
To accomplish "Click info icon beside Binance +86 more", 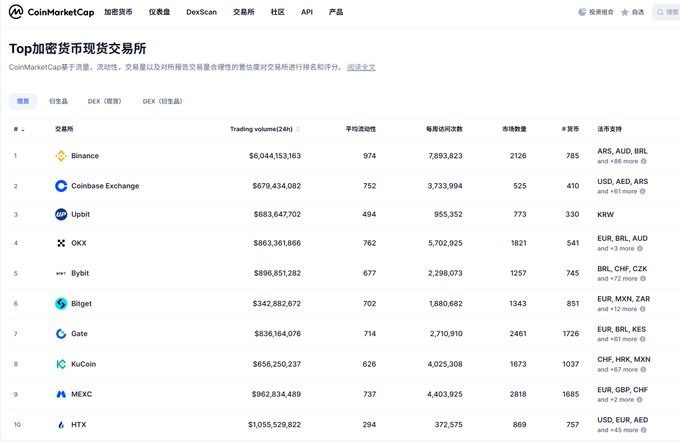I will tap(644, 161).
